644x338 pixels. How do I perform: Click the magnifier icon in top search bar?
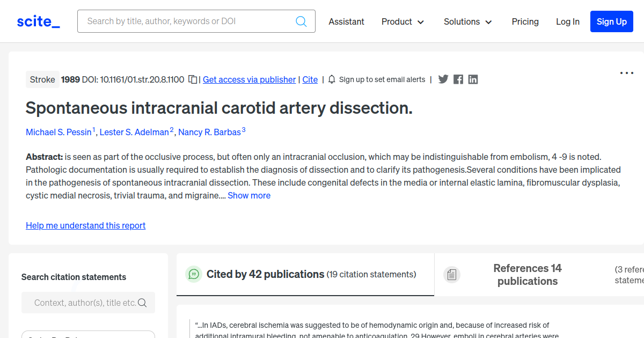(302, 21)
